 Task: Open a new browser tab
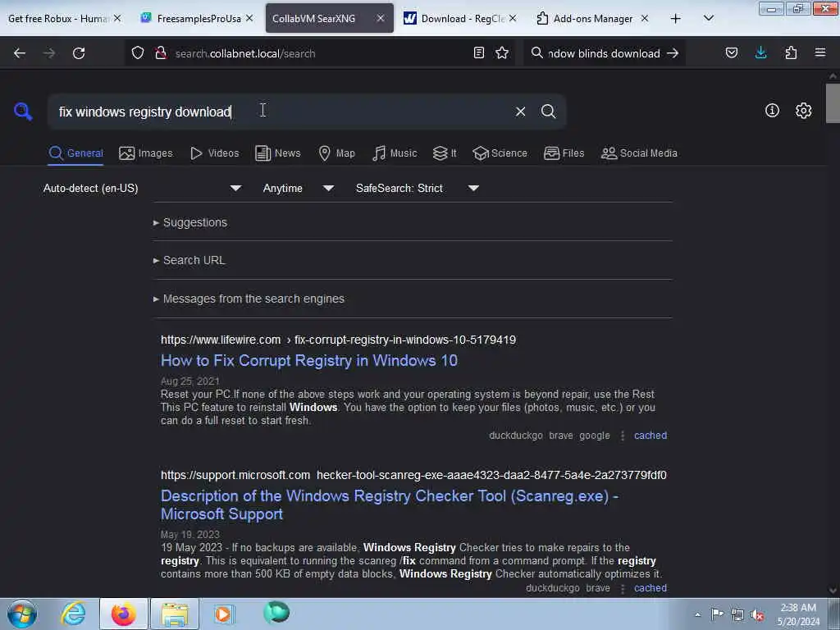pos(676,19)
